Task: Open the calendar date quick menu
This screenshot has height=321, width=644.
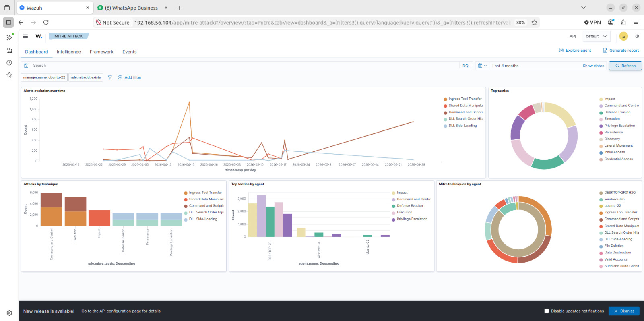Action: point(482,66)
